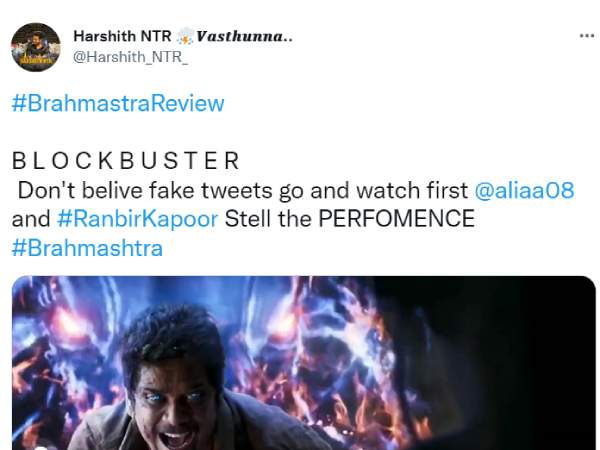Click the 'Stell the PERFOMENCE' text
This screenshot has width=600, height=450.
coord(349,219)
